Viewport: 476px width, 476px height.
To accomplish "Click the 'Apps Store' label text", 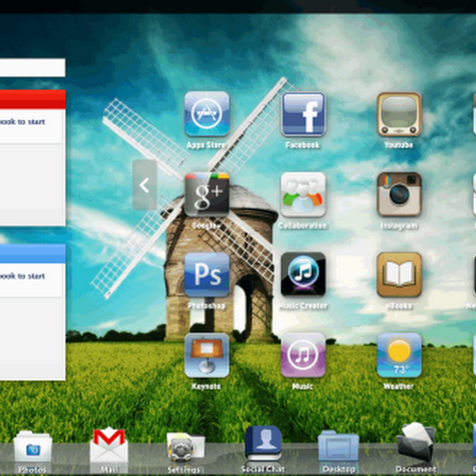I will [x=206, y=145].
